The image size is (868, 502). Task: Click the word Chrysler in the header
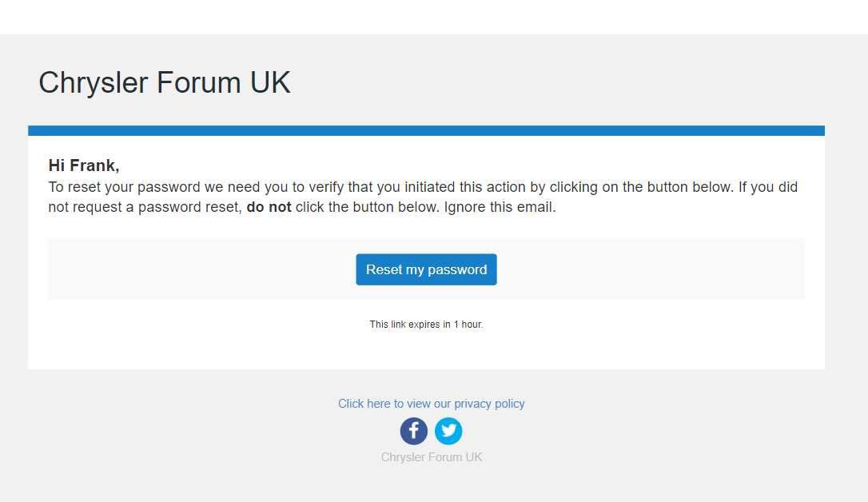(x=93, y=82)
